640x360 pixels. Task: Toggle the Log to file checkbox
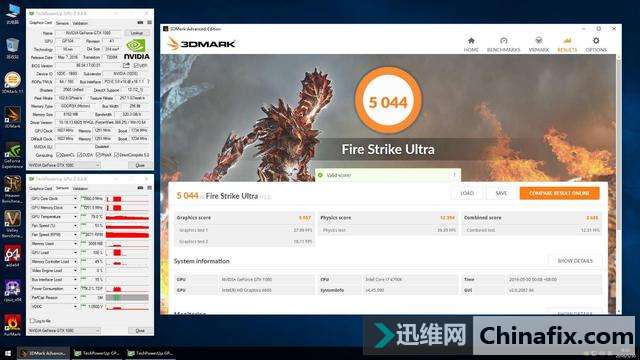[x=32, y=321]
